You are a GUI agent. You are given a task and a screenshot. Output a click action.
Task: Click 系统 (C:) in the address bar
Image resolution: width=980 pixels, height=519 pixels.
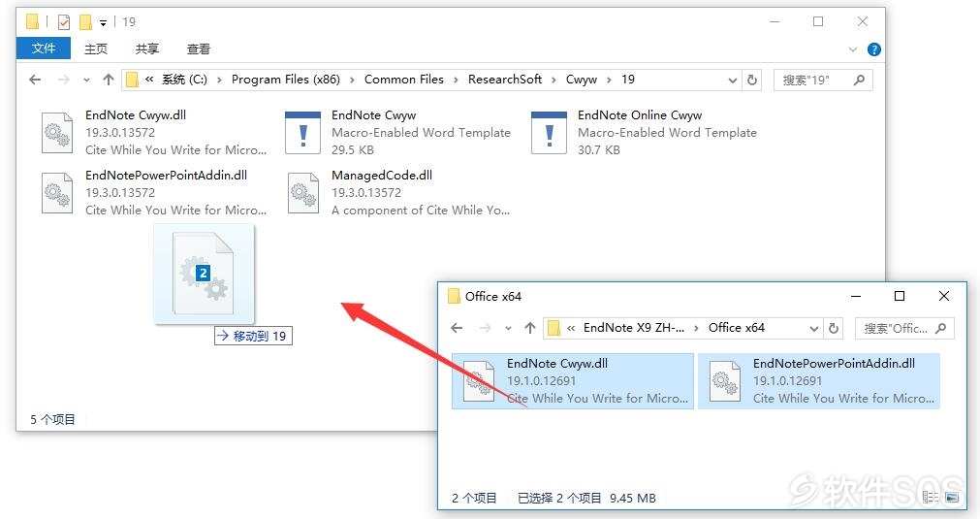(184, 80)
